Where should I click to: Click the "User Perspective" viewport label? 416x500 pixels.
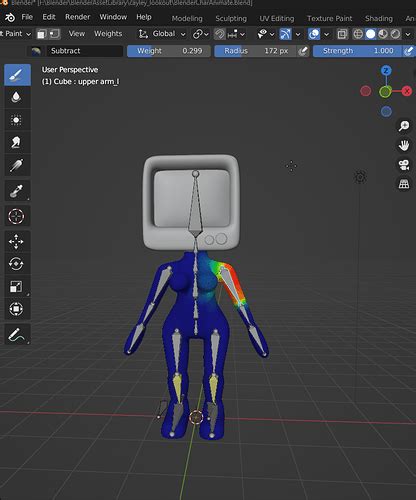(70, 70)
